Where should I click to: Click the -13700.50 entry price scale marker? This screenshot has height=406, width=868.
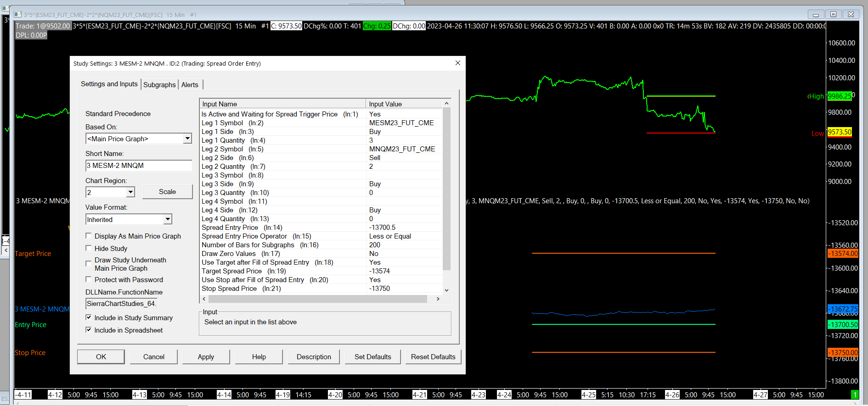[x=843, y=324]
